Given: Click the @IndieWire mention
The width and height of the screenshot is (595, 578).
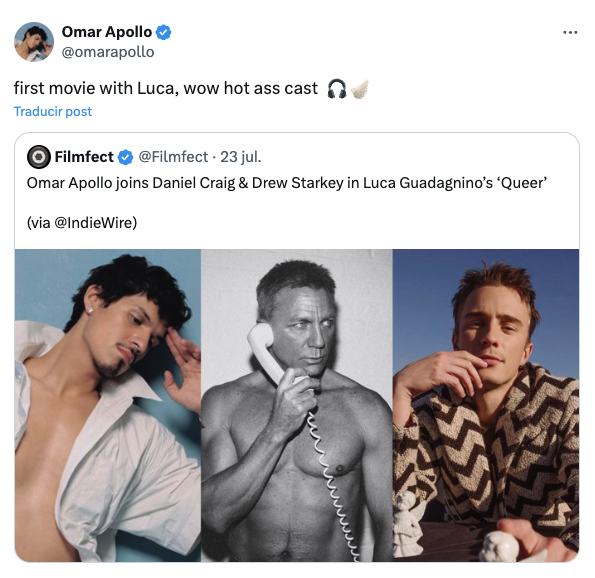Looking at the screenshot, I should point(95,223).
